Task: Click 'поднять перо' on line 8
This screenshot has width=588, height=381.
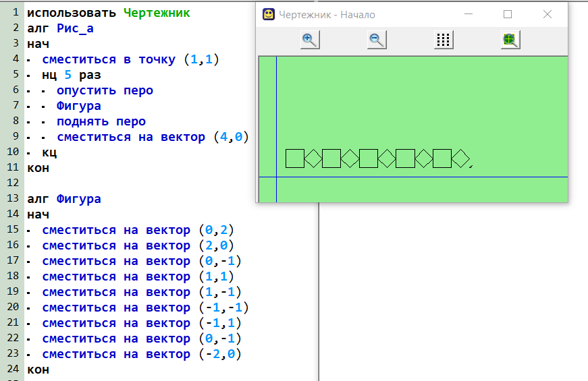Action: [x=101, y=122]
